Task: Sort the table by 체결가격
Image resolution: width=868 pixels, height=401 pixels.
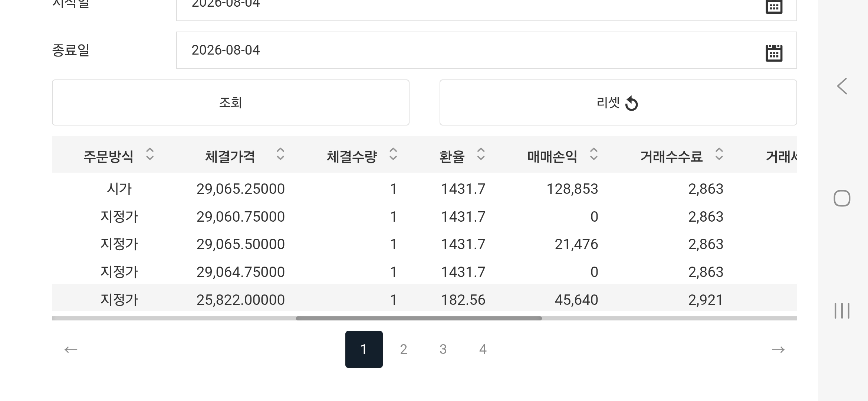Action: [x=280, y=154]
